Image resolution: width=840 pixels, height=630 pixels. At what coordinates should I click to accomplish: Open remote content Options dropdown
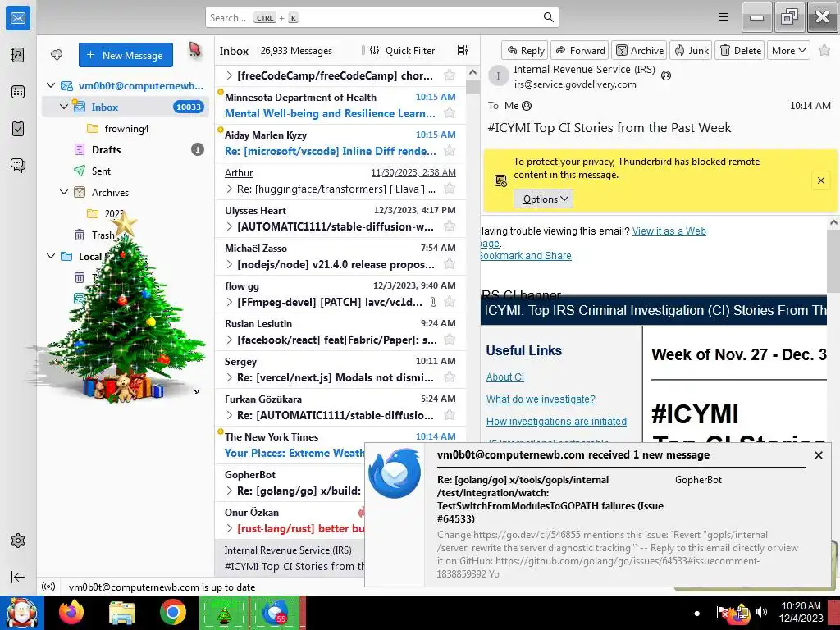544,199
